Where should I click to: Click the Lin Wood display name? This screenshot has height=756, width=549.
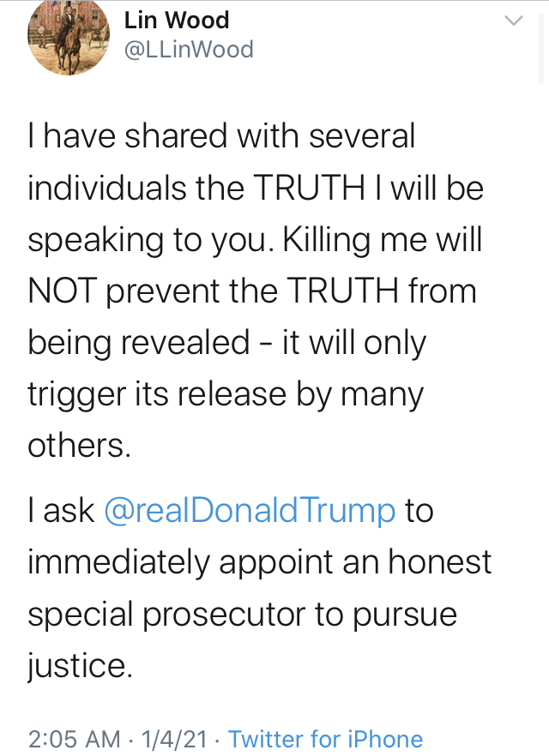pyautogui.click(x=177, y=21)
